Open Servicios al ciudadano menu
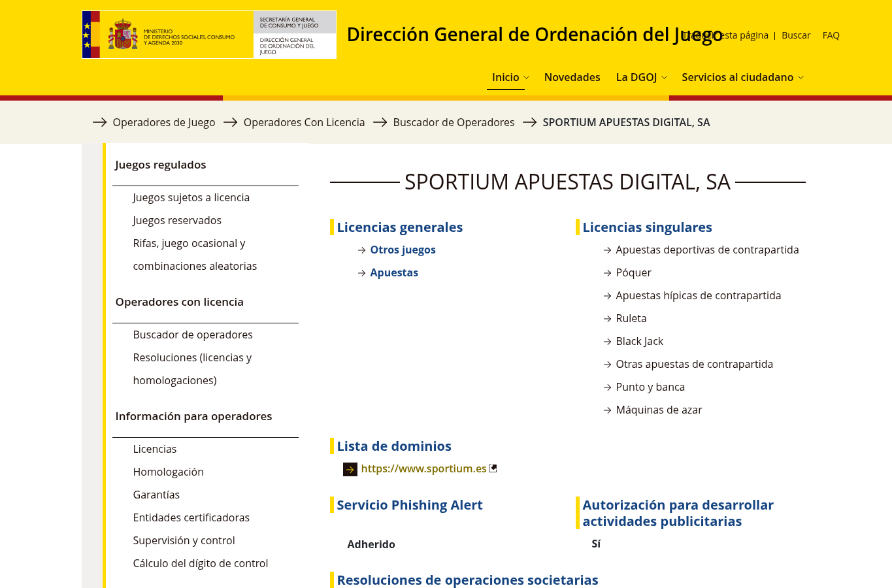The width and height of the screenshot is (892, 588). [737, 77]
